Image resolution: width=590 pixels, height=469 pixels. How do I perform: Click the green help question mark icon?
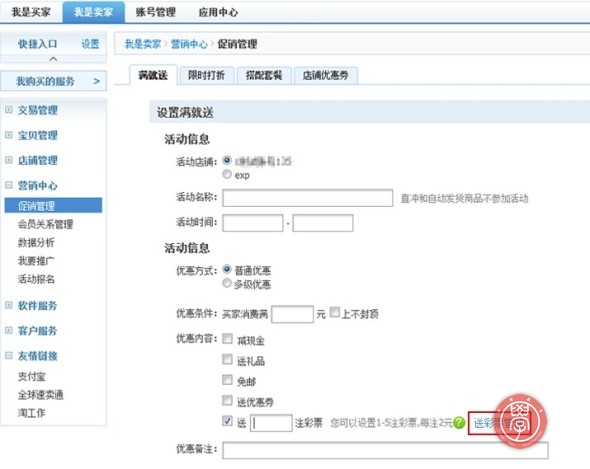click(x=459, y=423)
